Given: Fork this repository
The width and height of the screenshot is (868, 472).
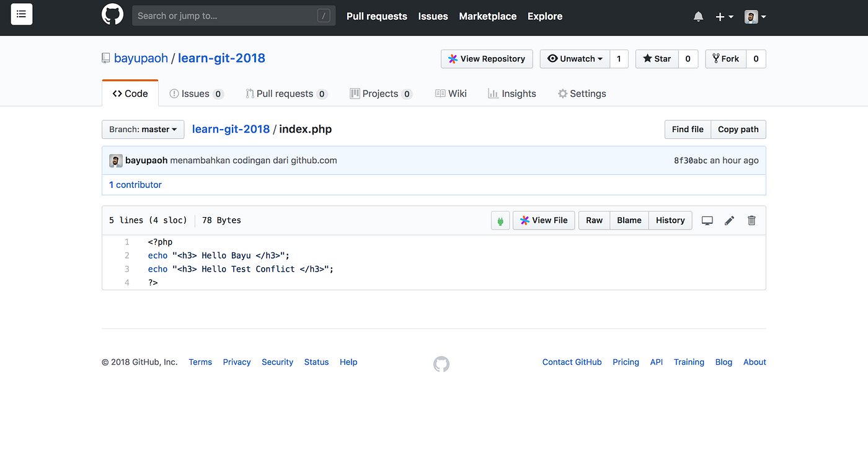Looking at the screenshot, I should [x=725, y=58].
